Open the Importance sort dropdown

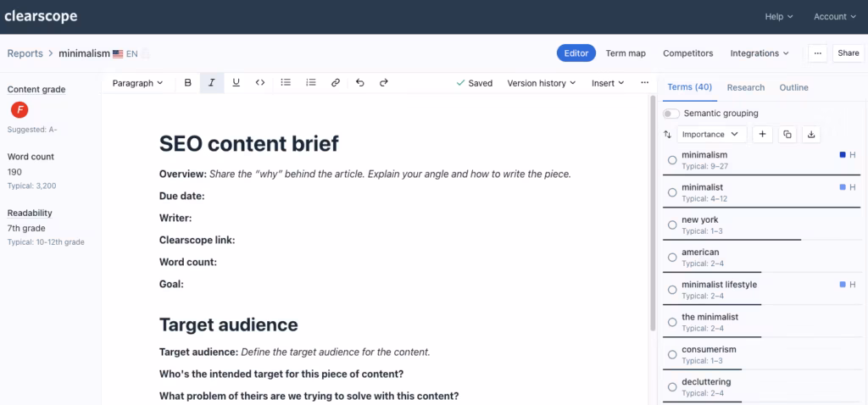click(711, 135)
